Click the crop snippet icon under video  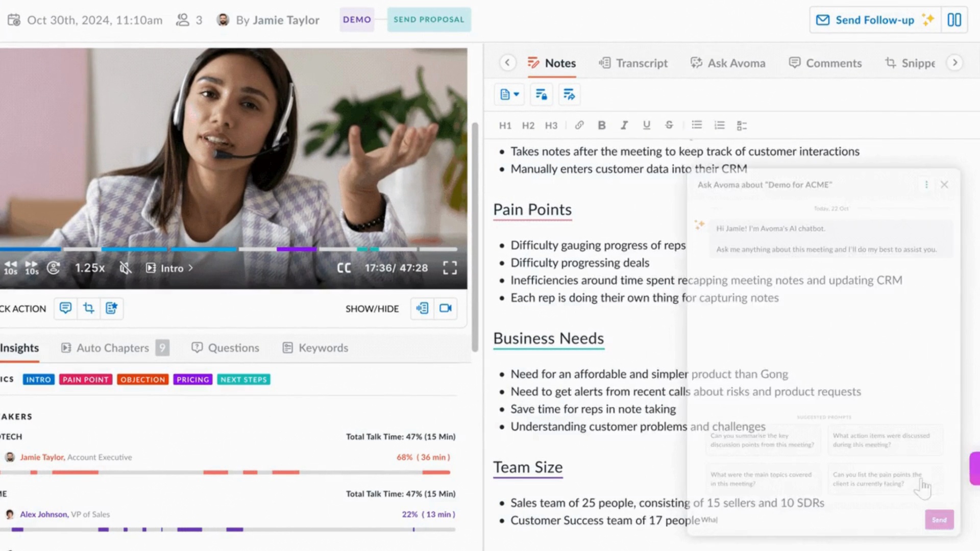[x=89, y=308]
